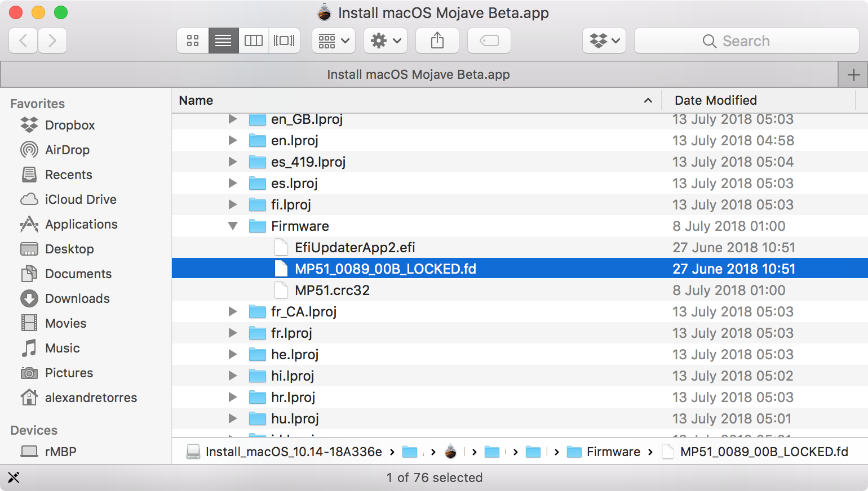Expand the es.lproj folder
Viewport: 868px width, 491px height.
233,183
